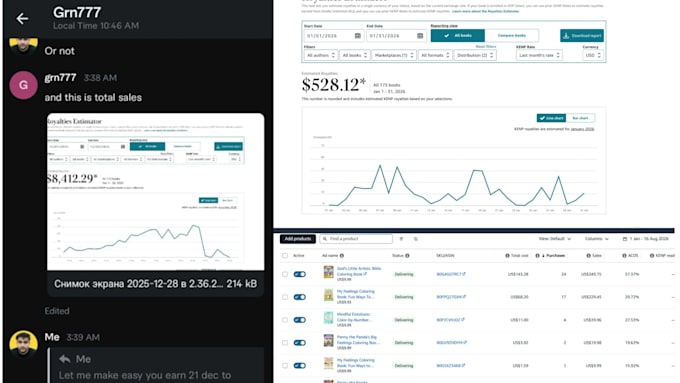Click the Download report button

[x=582, y=36]
